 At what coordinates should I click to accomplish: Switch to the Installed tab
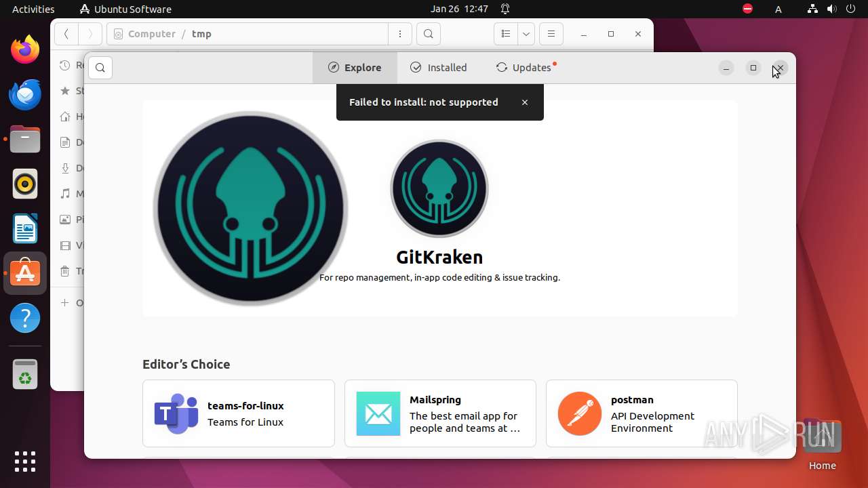[439, 68]
